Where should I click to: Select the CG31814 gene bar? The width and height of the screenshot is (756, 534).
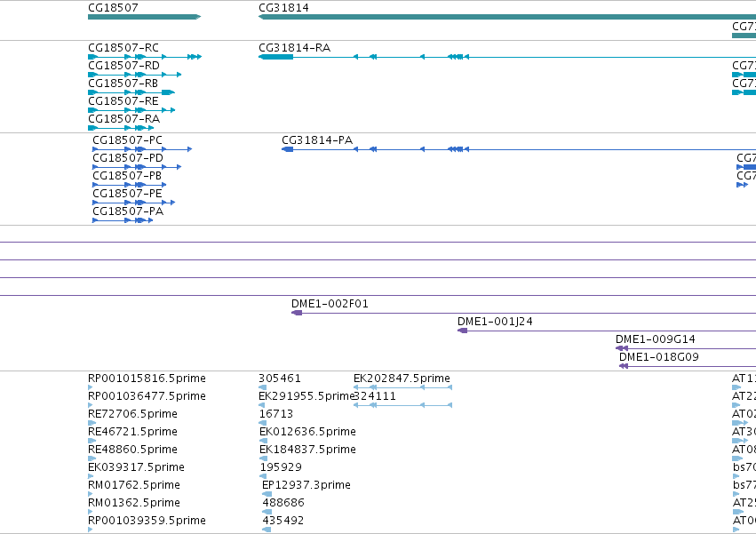point(507,17)
